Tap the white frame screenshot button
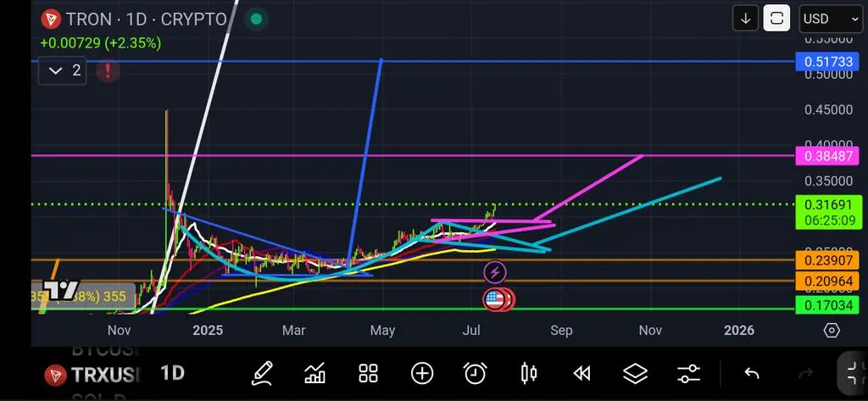 (x=776, y=19)
